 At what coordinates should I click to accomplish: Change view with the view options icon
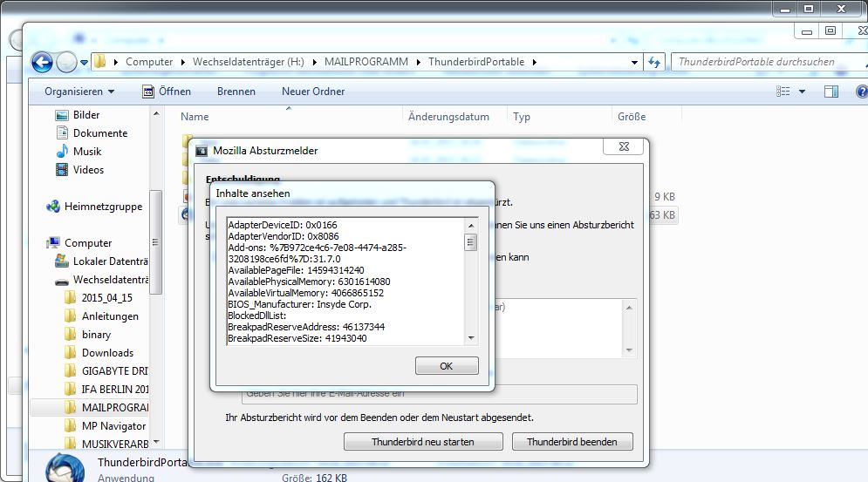783,92
